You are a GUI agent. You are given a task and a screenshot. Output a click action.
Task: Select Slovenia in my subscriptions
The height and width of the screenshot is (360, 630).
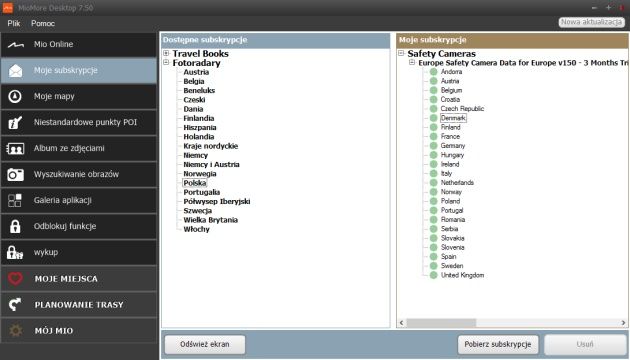click(x=452, y=248)
